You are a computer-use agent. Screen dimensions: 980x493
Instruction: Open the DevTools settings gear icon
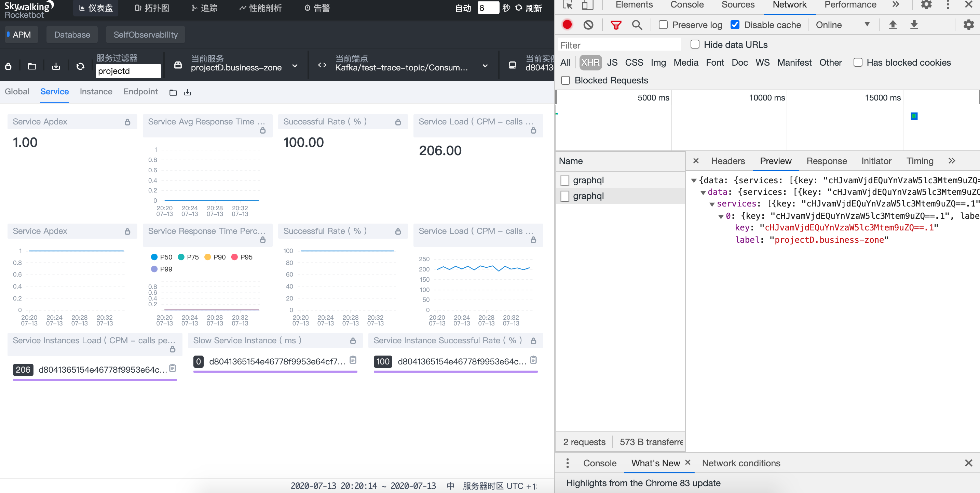tap(926, 4)
